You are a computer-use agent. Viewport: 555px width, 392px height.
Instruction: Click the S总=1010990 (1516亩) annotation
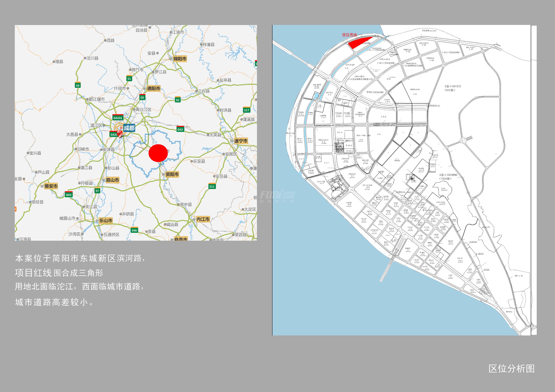(x=448, y=177)
